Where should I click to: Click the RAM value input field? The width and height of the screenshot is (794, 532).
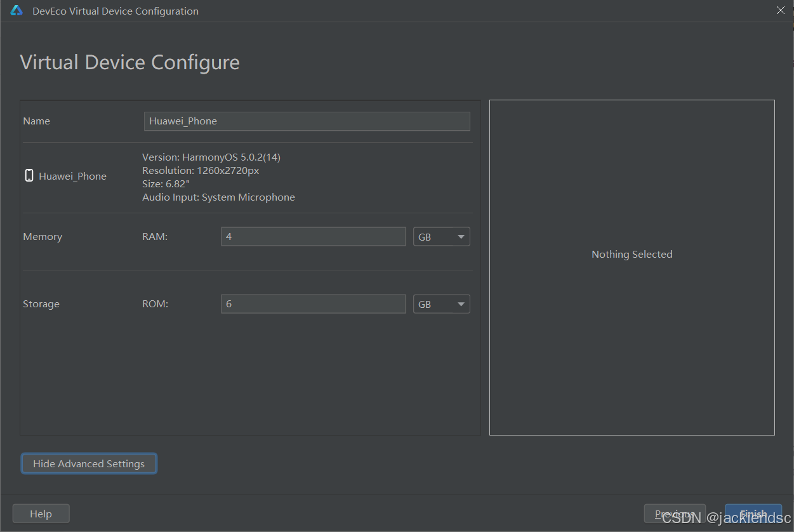point(314,237)
